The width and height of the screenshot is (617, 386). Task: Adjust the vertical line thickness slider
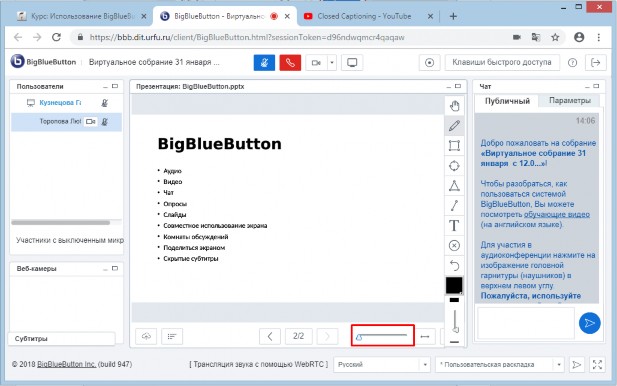(455, 321)
